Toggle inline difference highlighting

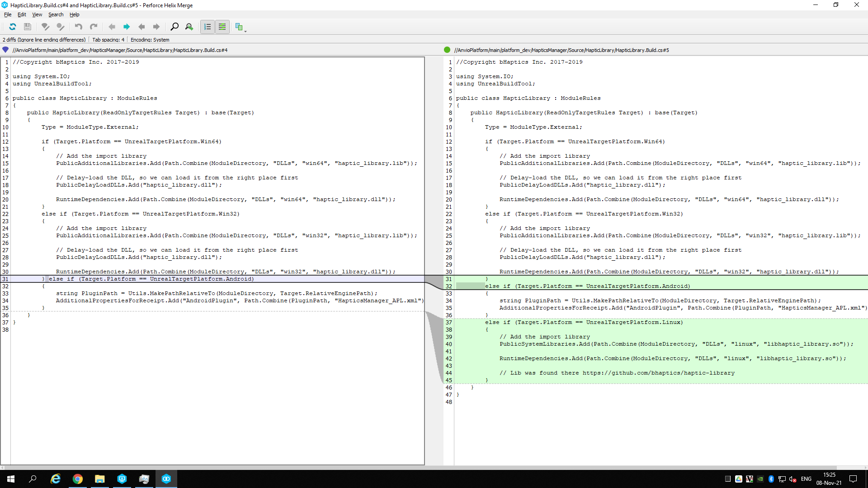tap(222, 27)
